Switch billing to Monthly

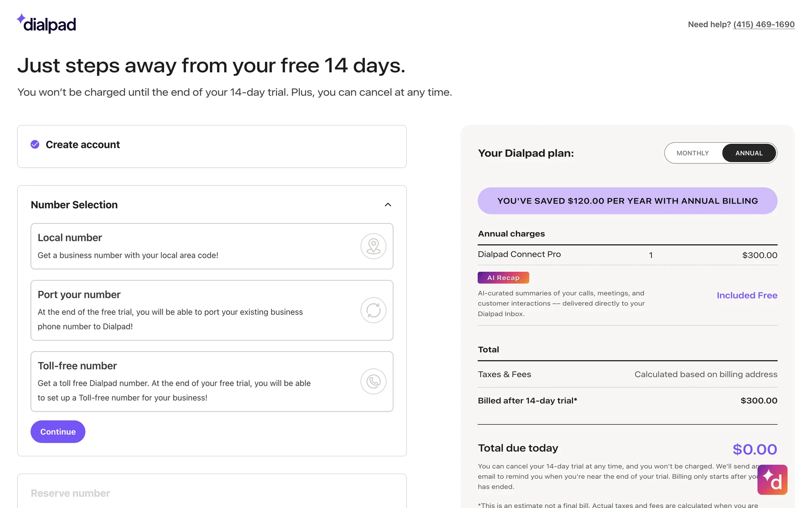[692, 153]
